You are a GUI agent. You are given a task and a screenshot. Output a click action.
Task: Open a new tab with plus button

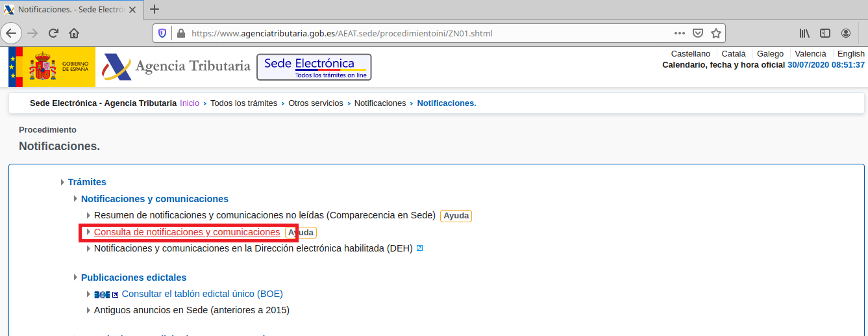(155, 9)
